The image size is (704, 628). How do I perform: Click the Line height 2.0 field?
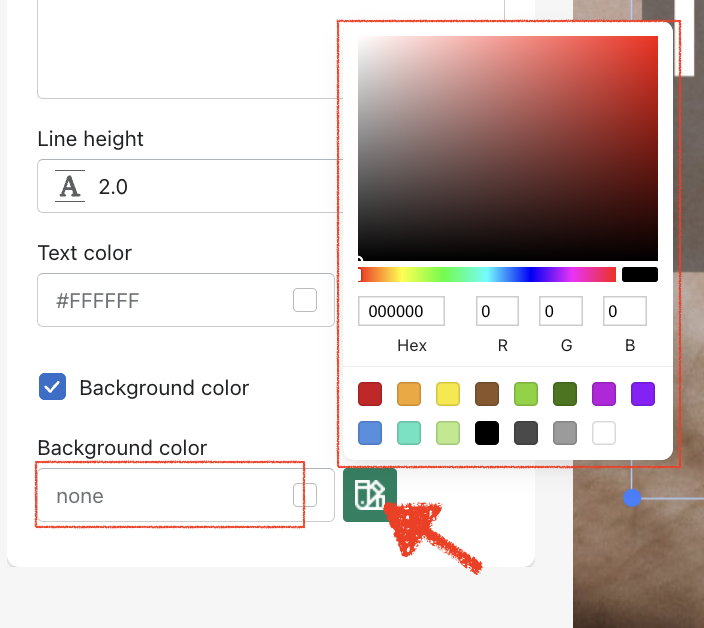pyautogui.click(x=189, y=186)
